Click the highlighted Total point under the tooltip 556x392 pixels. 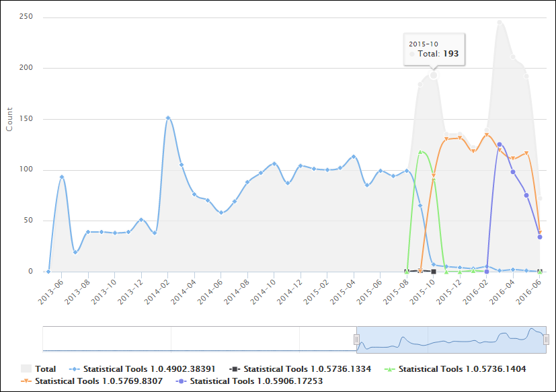click(x=434, y=75)
